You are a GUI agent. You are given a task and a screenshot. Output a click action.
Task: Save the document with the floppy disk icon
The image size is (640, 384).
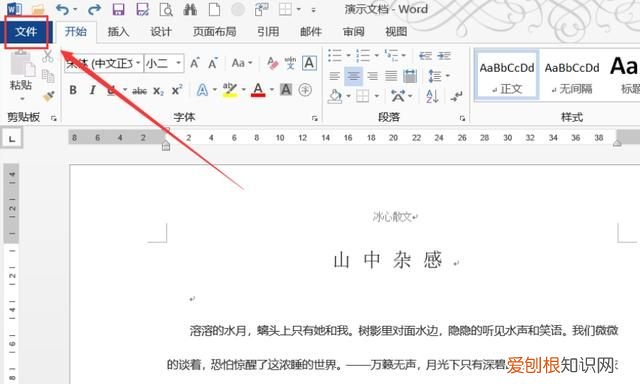click(118, 9)
